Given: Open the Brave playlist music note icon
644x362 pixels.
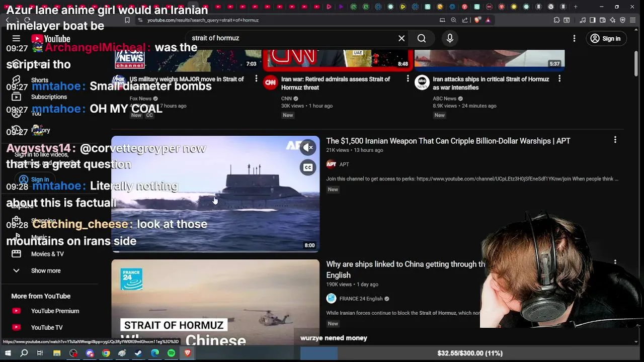Looking at the screenshot, I should click(583, 20).
